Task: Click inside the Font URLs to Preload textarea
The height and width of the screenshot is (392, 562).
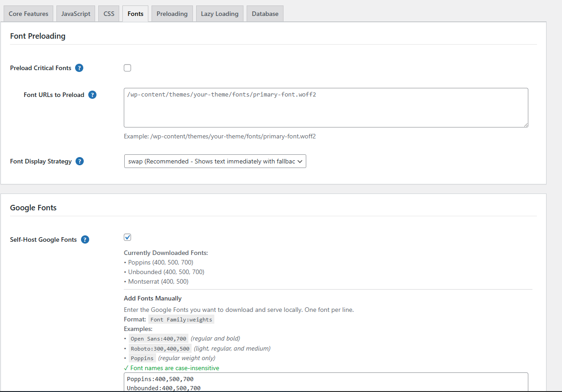Action: click(x=325, y=107)
